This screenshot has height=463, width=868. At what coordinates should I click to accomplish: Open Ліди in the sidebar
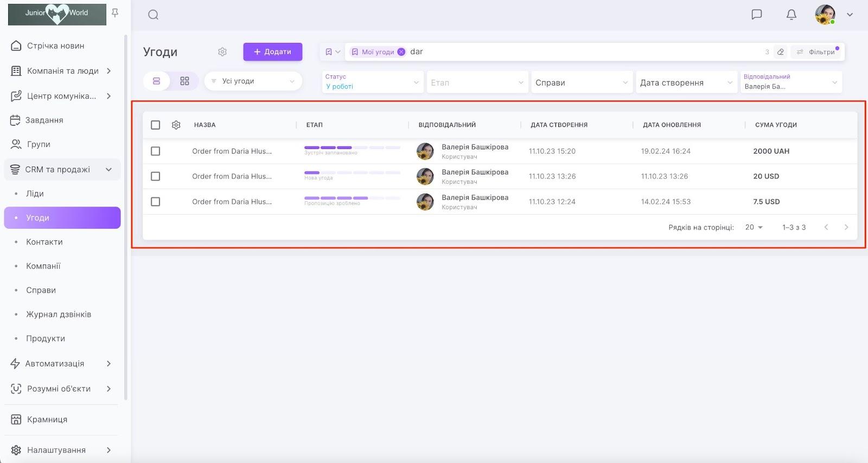(x=35, y=194)
